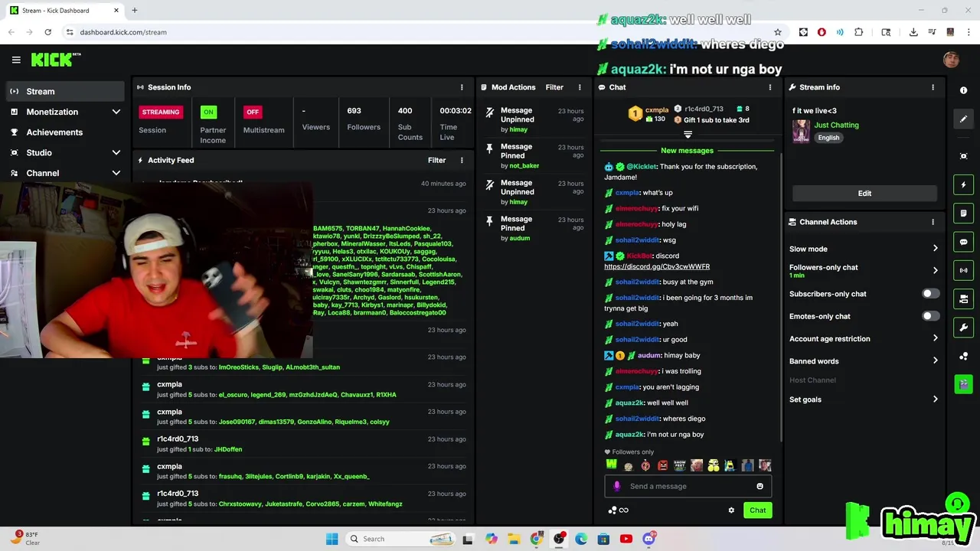The width and height of the screenshot is (980, 551).
Task: Click the green Chat send button
Action: (x=757, y=510)
